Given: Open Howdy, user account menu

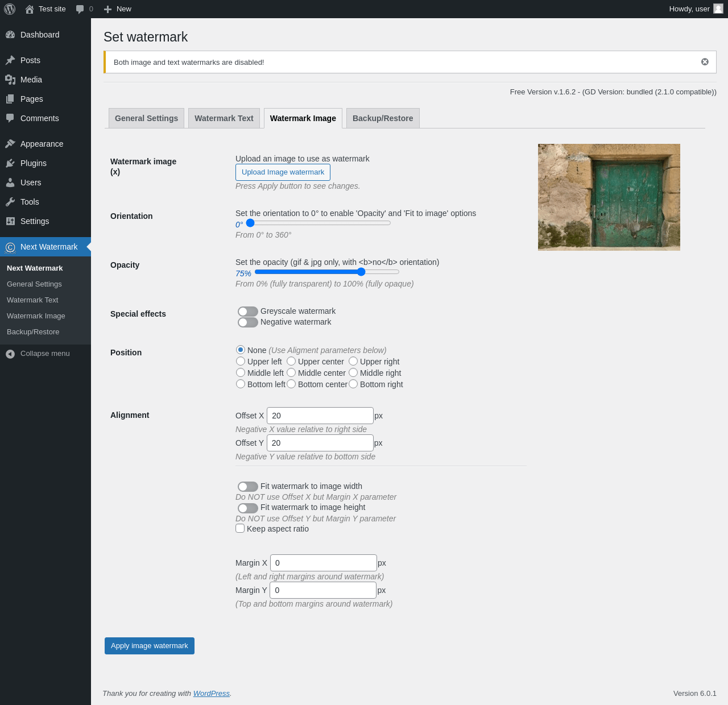Looking at the screenshot, I should coord(696,9).
